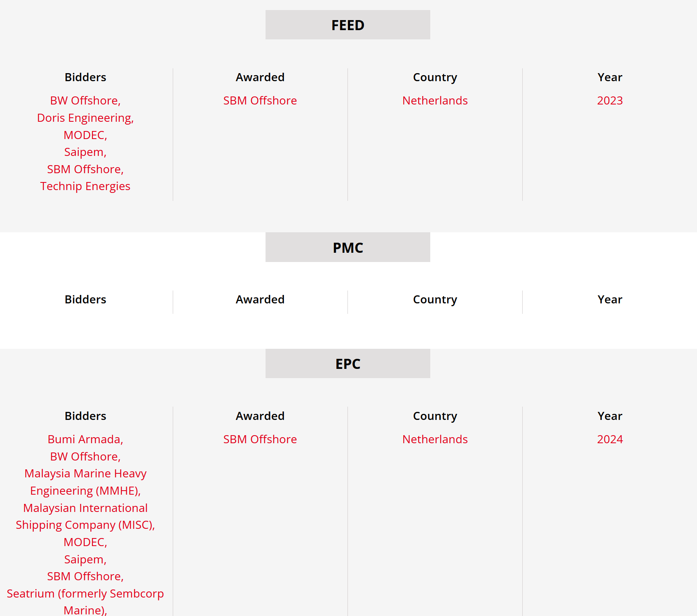
Task: Click SBM Offshore awarded in FEED
Action: (260, 100)
